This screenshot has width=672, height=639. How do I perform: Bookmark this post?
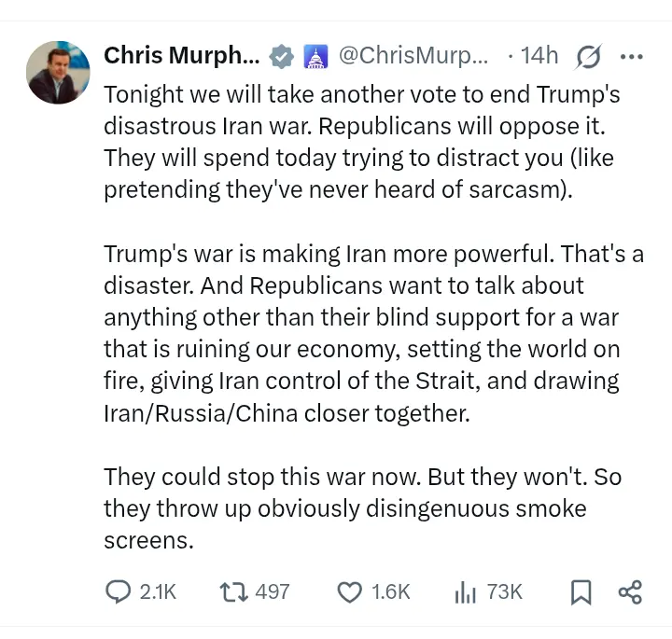click(581, 591)
